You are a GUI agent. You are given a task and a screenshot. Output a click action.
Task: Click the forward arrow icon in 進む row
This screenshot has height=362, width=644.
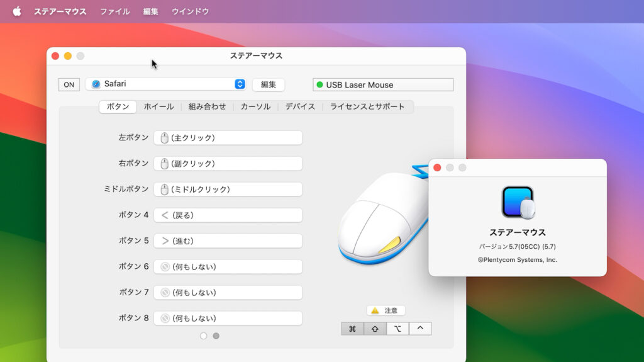pos(165,241)
